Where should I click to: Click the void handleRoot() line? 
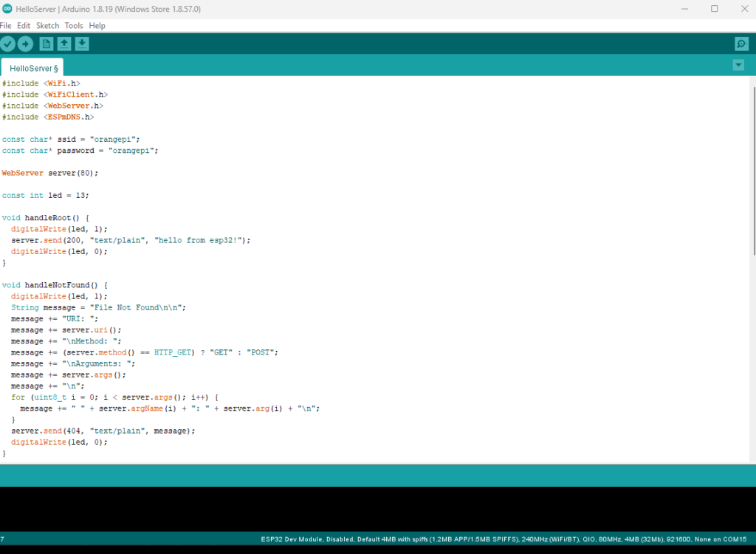click(45, 218)
